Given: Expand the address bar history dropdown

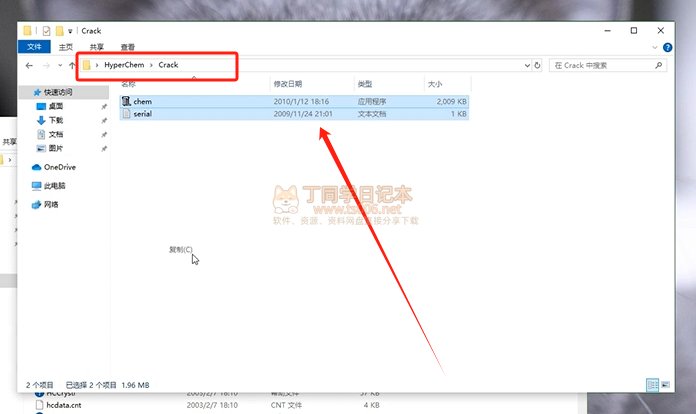Looking at the screenshot, I should (527, 65).
